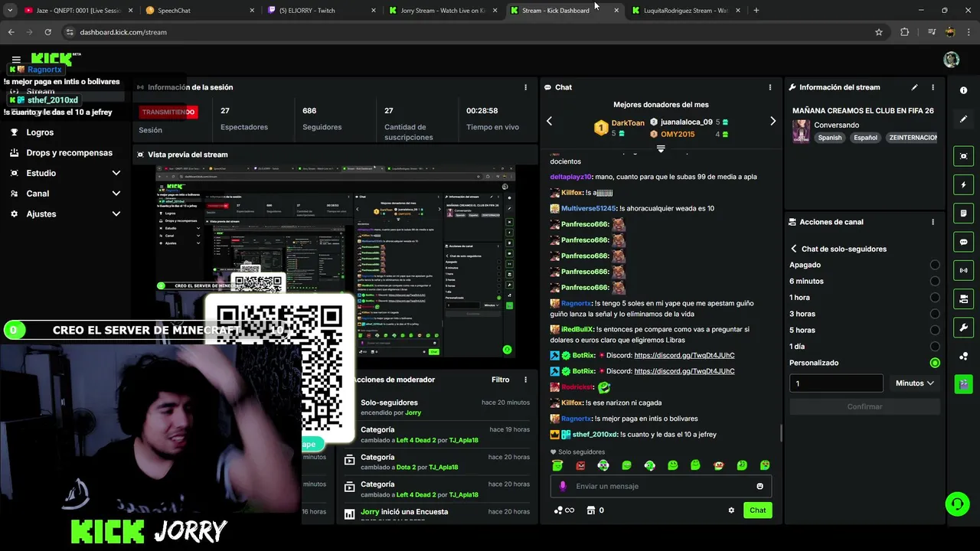Viewport: 980px width, 551px height.
Task: Open Acciones de canal three-dot menu
Action: [933, 222]
